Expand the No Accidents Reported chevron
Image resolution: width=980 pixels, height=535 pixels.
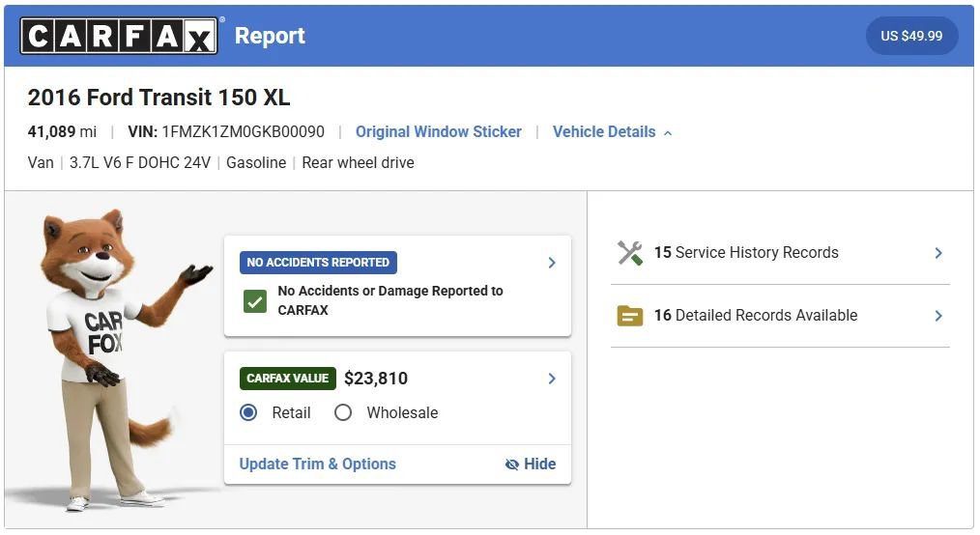click(552, 263)
